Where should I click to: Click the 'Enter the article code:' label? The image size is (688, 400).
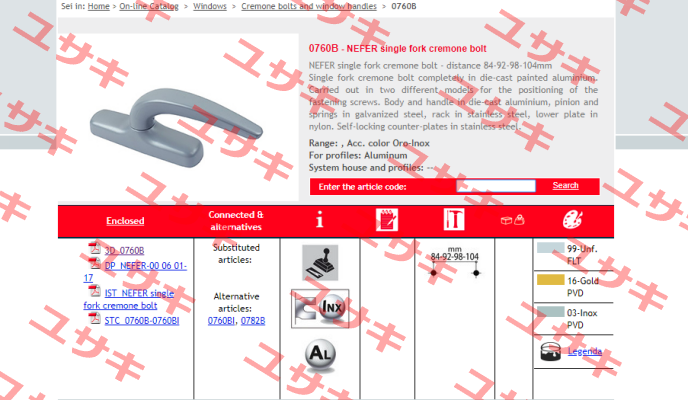pos(362,186)
